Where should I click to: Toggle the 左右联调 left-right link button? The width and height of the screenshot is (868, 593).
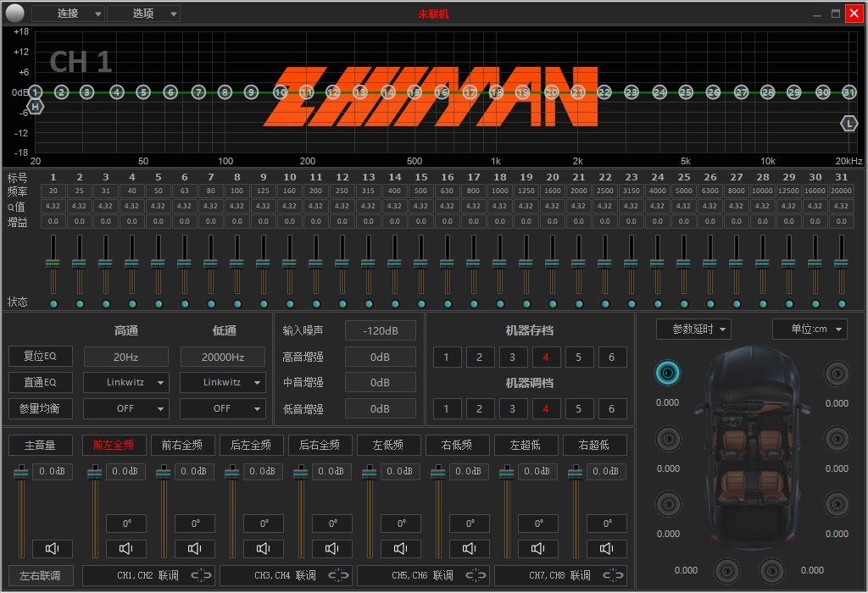41,575
